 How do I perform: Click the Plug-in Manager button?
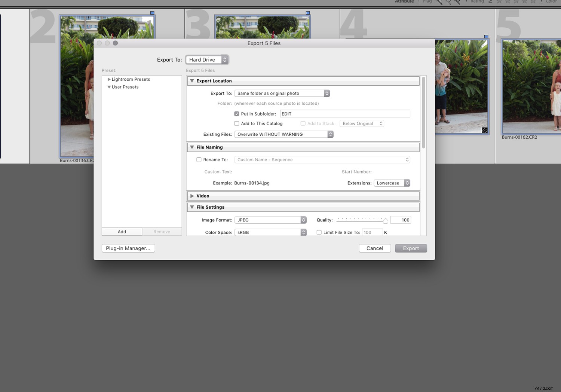(x=128, y=248)
